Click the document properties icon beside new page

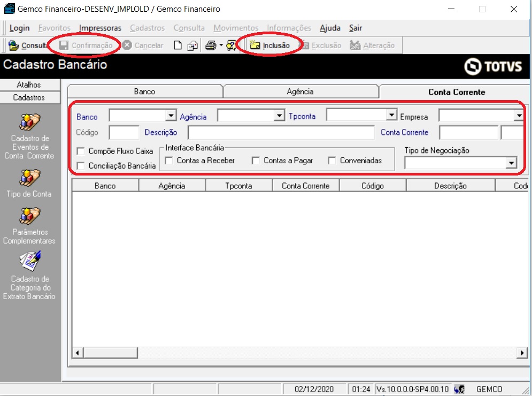192,45
